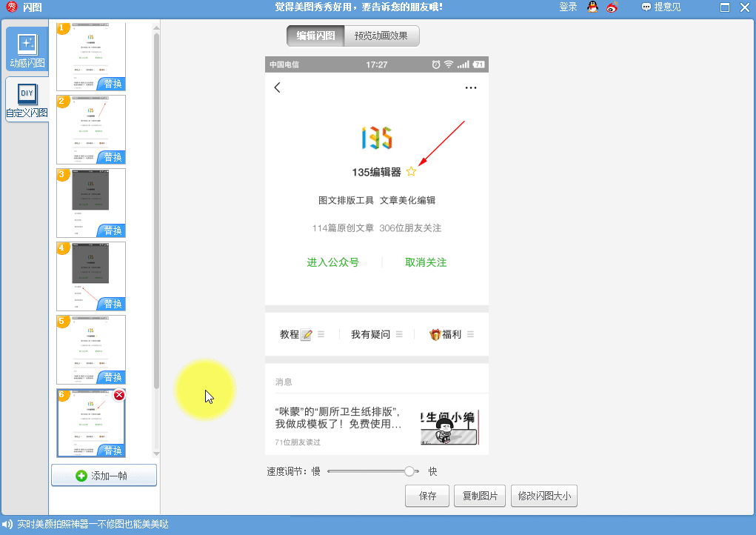The width and height of the screenshot is (756, 535).
Task: Click 登录 to log in
Action: (x=568, y=7)
